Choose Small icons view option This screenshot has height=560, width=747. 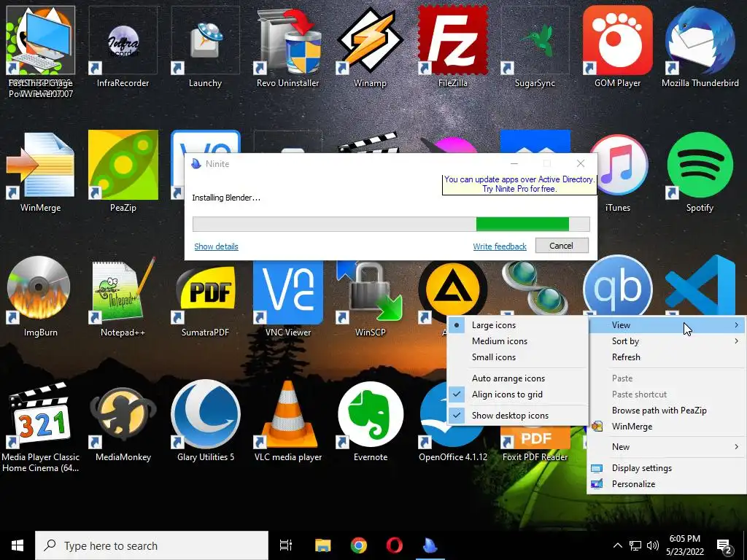518,357
